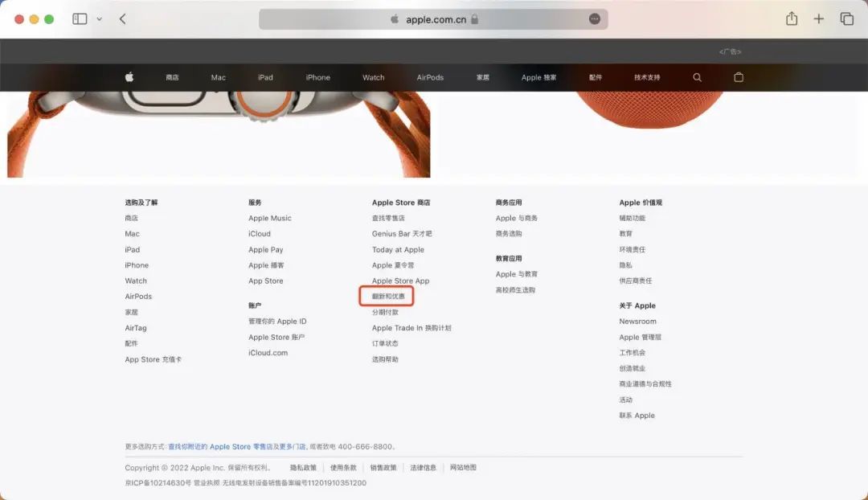
Task: Open 网站地图 in the legal footer
Action: (463, 468)
